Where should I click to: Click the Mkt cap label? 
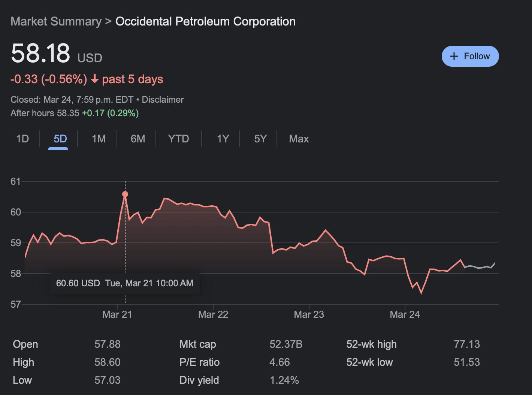[198, 344]
